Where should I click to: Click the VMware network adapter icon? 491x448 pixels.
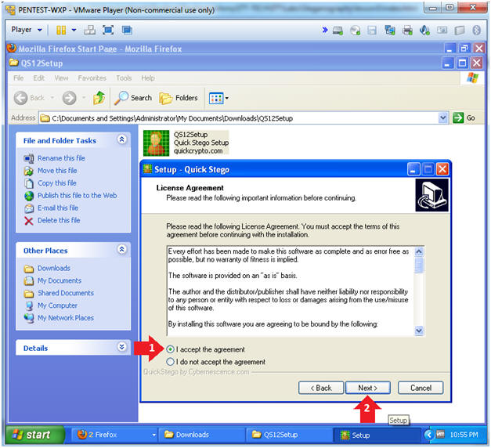pyautogui.click(x=390, y=31)
